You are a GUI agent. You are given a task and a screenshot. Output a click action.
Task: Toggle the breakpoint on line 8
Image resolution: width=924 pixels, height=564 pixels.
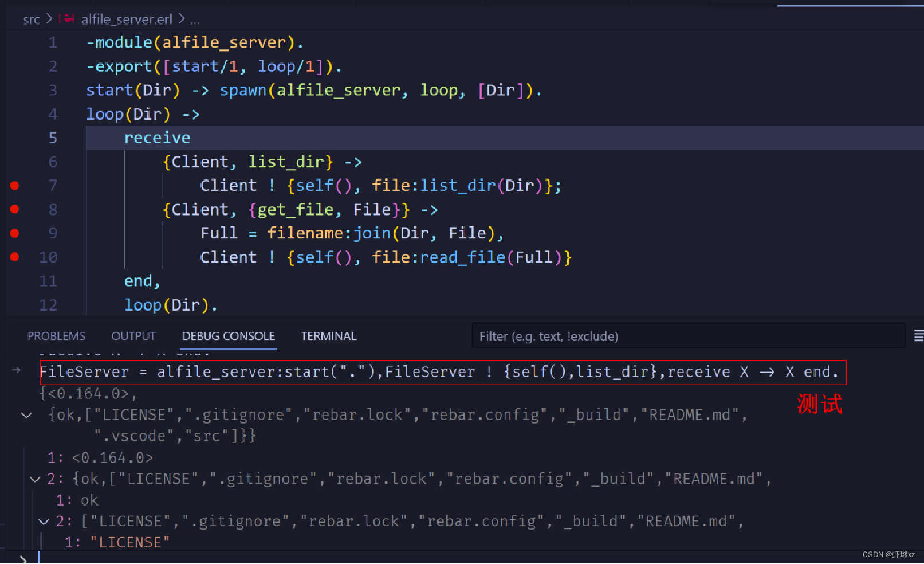pyautogui.click(x=15, y=210)
